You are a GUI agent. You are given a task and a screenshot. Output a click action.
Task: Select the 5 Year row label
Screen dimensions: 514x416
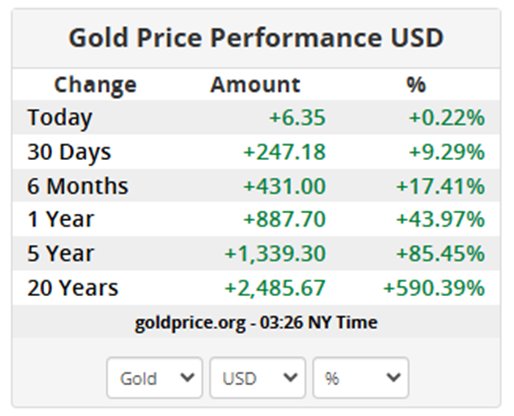[x=61, y=253]
